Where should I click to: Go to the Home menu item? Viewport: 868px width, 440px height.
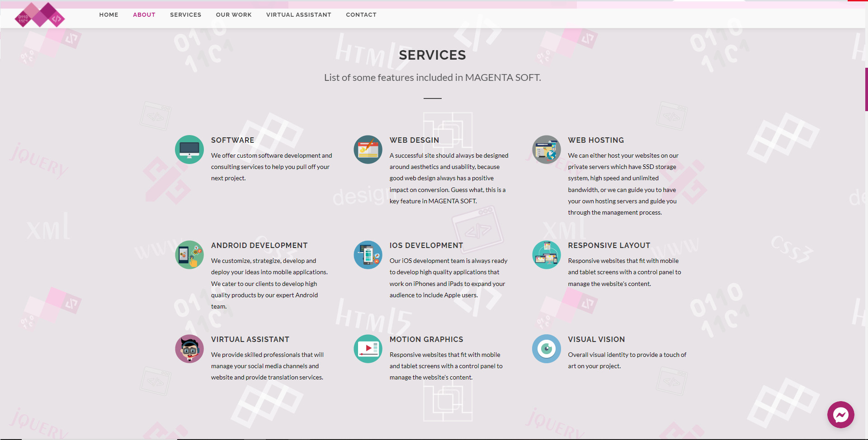pyautogui.click(x=109, y=15)
